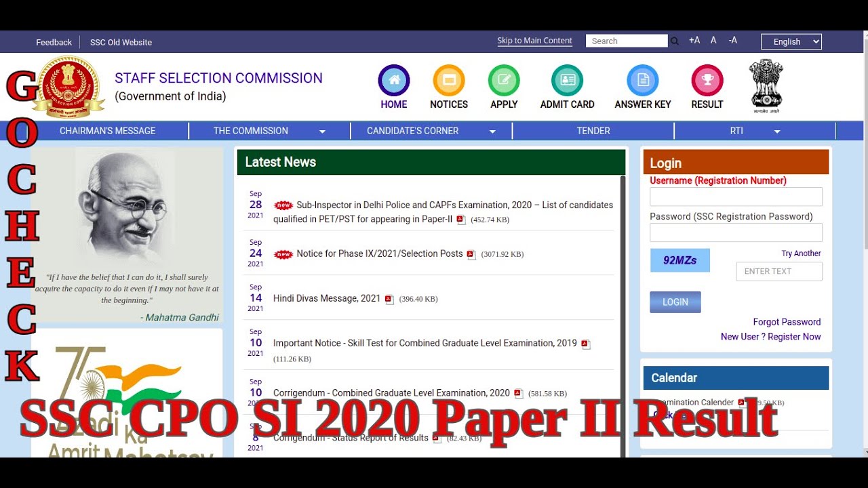Open the RTI menu item
Screen dimensions: 868x488
pos(736,131)
